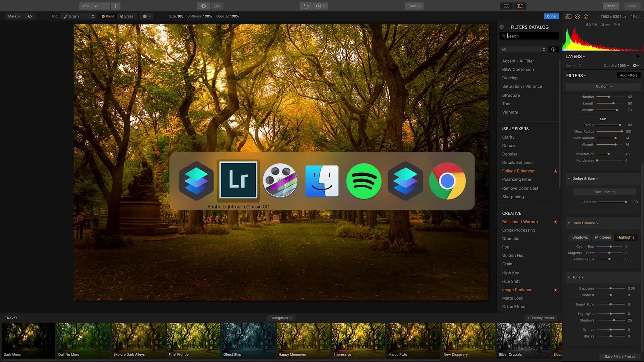Screen dimensions: 644x362
Task: Switch to the Midtones tab in Color Balance
Action: coord(603,237)
